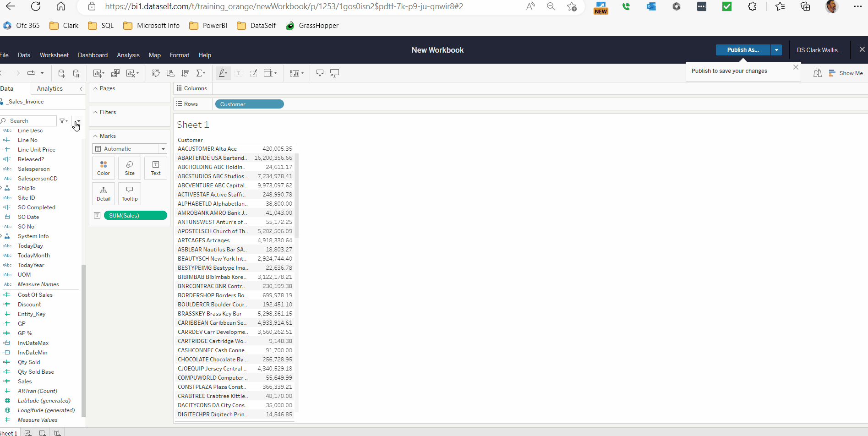Viewport: 868px width, 436px height.
Task: Open the Tooltip marks card
Action: coord(130,194)
